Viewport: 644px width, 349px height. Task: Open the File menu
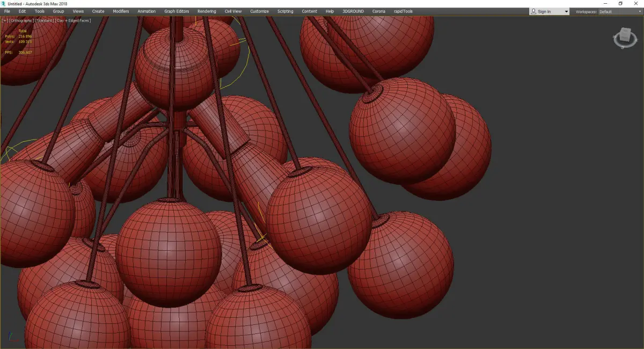[7, 11]
